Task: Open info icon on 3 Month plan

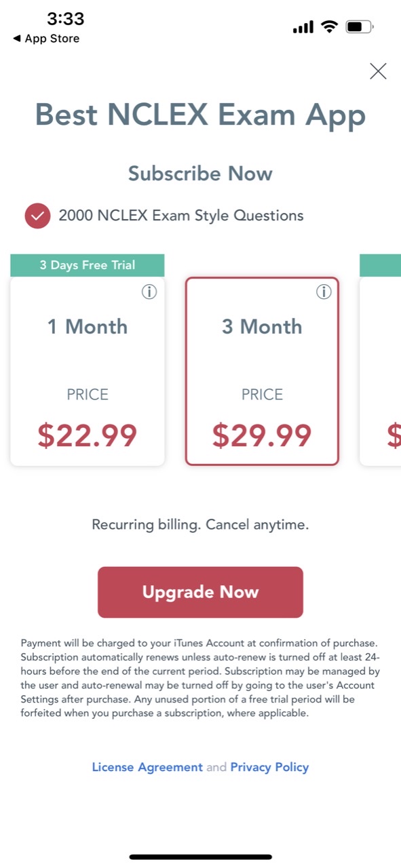Action: click(324, 292)
